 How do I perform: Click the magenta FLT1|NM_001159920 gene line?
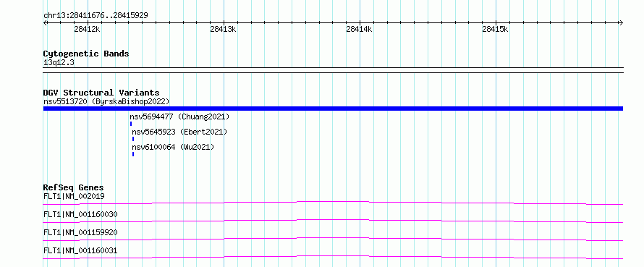click(x=333, y=238)
